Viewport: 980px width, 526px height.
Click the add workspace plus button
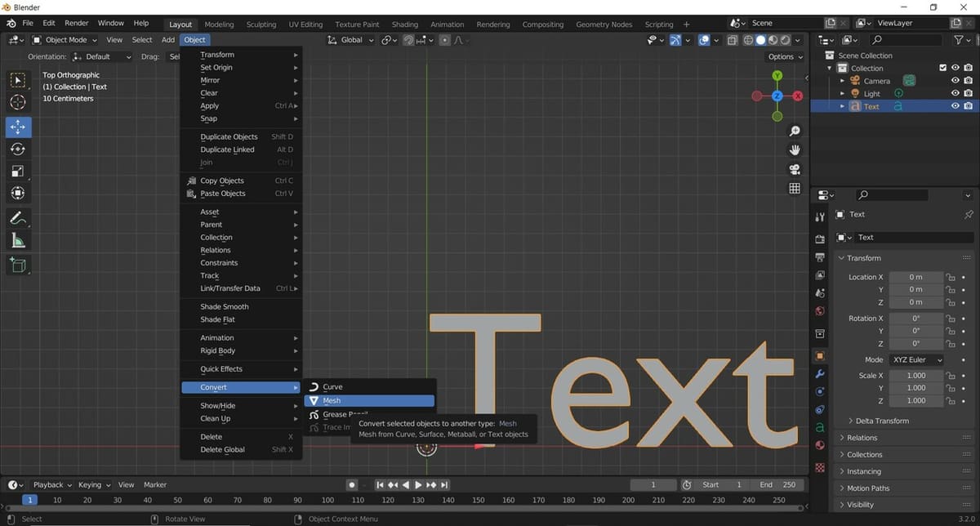[686, 25]
